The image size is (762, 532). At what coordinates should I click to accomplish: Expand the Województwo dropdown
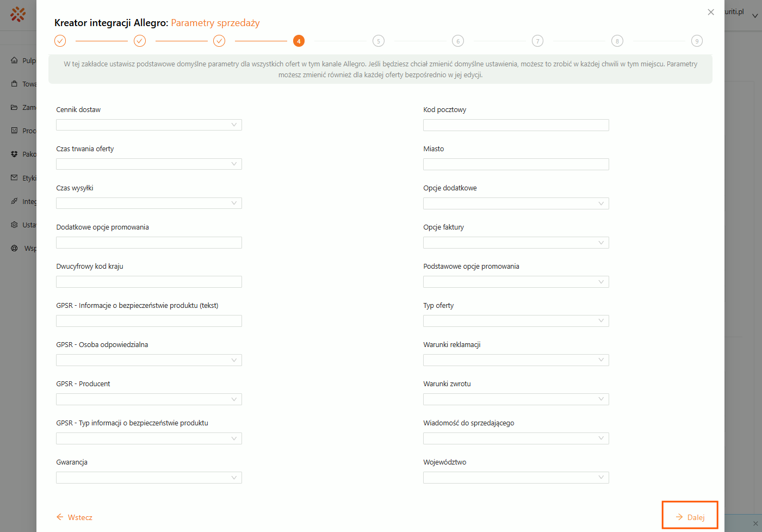pyautogui.click(x=516, y=478)
